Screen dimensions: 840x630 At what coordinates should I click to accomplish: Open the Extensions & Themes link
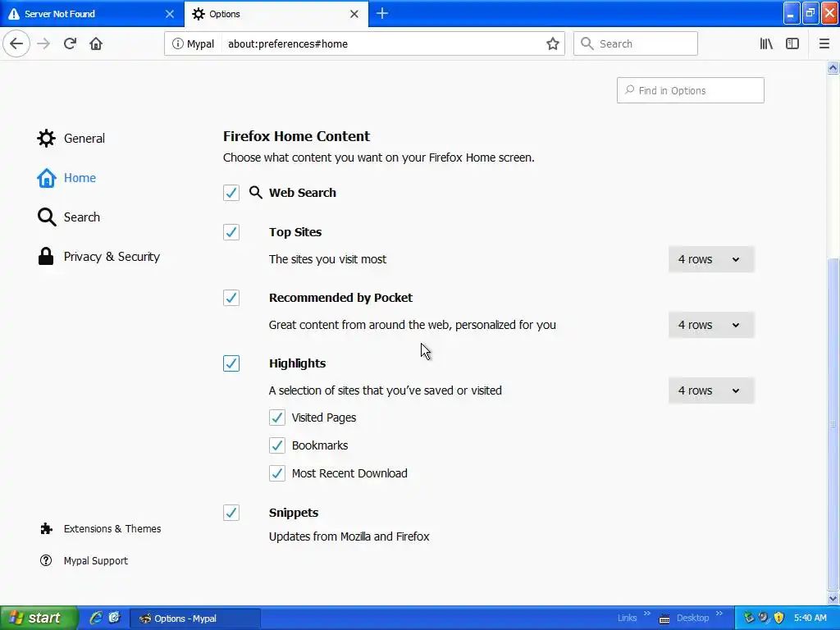tap(112, 529)
